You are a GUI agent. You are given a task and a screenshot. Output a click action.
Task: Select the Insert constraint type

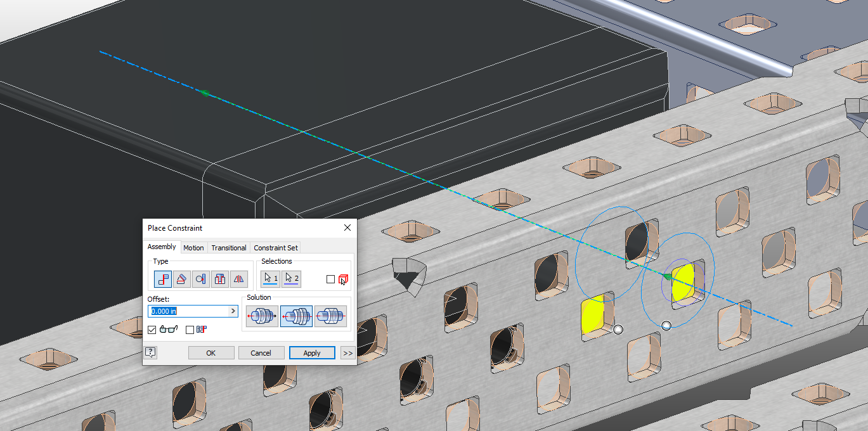point(220,278)
